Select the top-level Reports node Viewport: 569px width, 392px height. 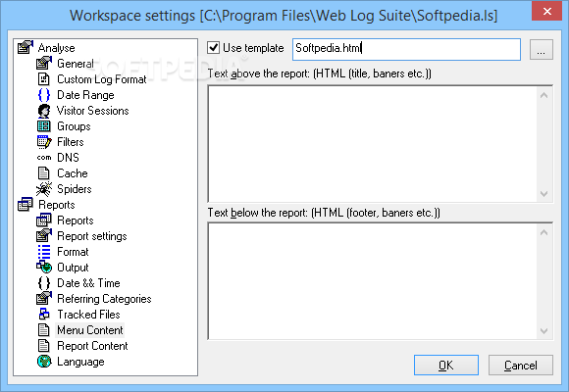tap(57, 205)
